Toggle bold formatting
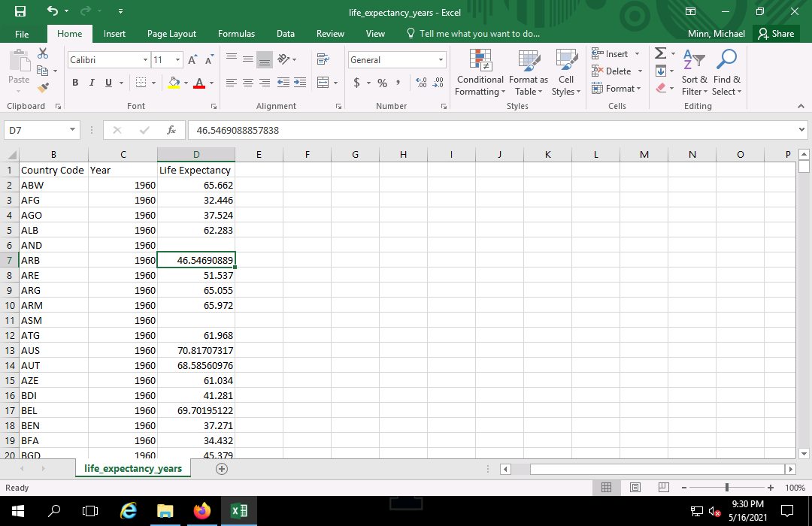Viewport: 812px width, 526px height. (x=74, y=83)
